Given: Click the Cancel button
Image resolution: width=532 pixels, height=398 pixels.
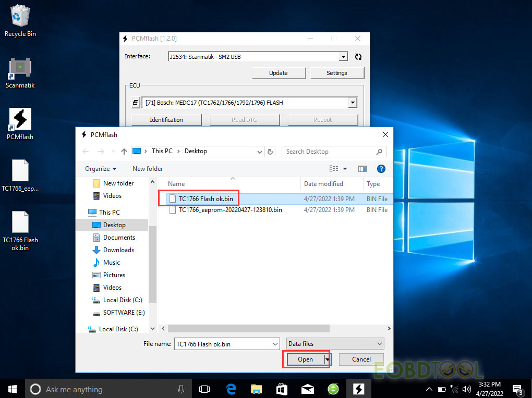Looking at the screenshot, I should point(361,359).
